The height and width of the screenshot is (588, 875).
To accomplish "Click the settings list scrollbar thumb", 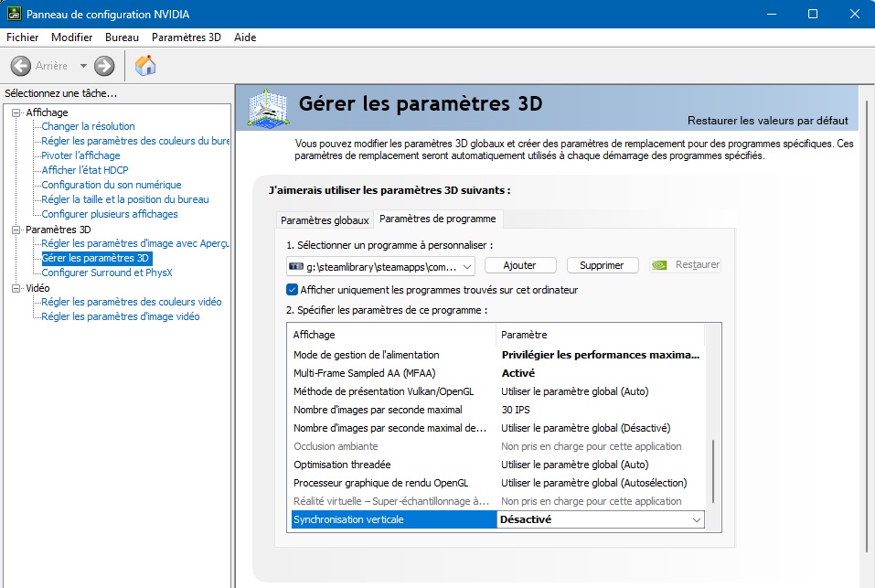I will (x=713, y=472).
